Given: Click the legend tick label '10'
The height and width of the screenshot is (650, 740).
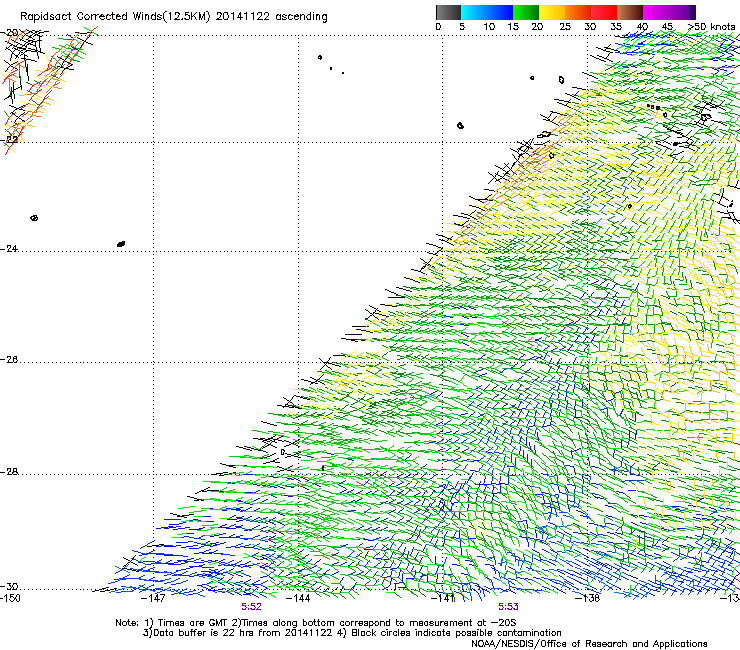Looking at the screenshot, I should coord(489,27).
